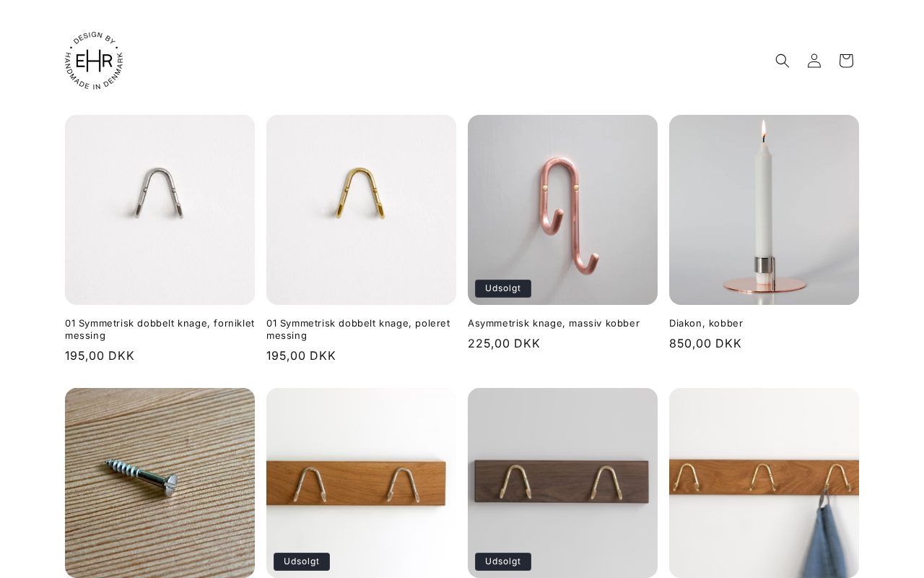
Task: Click Udsolgt badge on cherry wood rack
Action: point(302,561)
